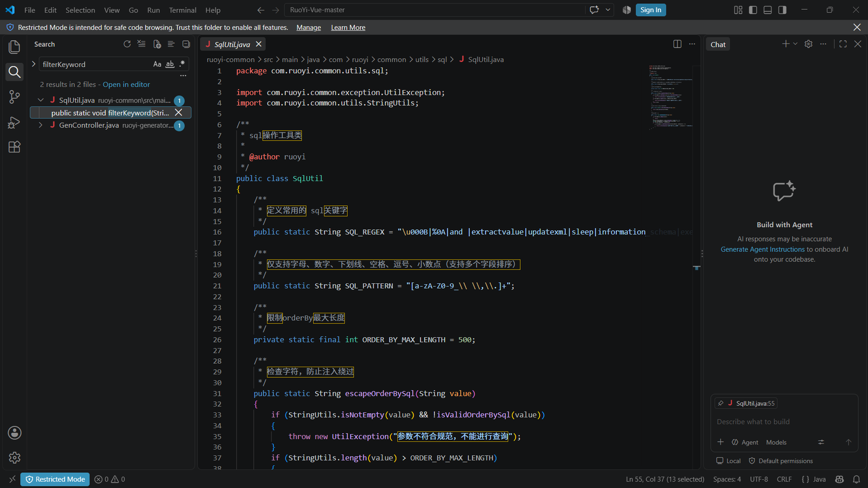Screen dimensions: 868x488
Task: Open dropdown arrow beside title bar chat icon
Action: point(608,10)
